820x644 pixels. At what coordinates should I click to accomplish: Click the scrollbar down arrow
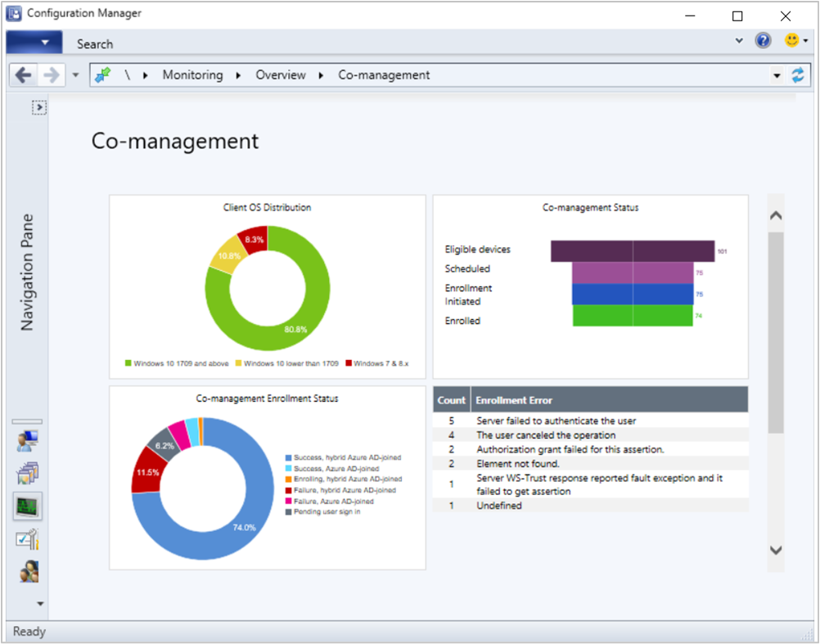[x=775, y=551]
